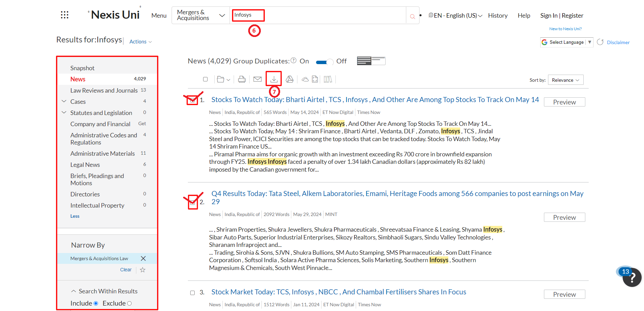Viewport: 644px width, 311px height.
Task: Preview the Stocks To Watch Today result
Action: point(564,102)
